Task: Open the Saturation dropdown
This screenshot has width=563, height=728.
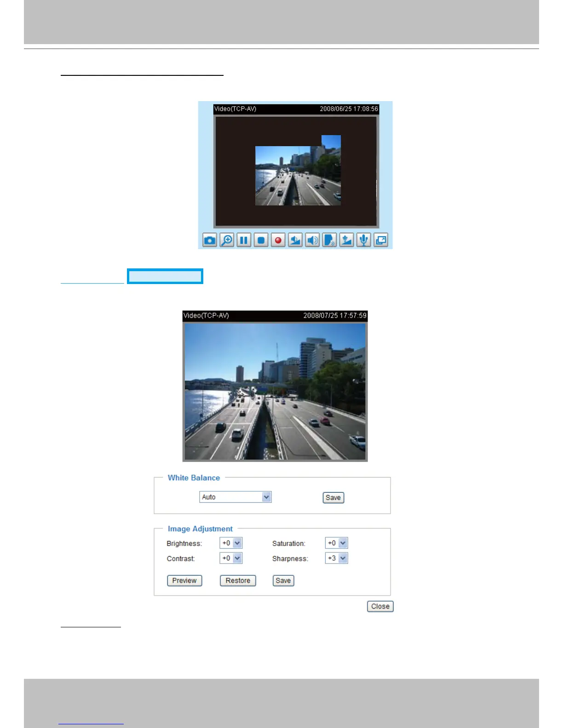Action: coord(336,543)
